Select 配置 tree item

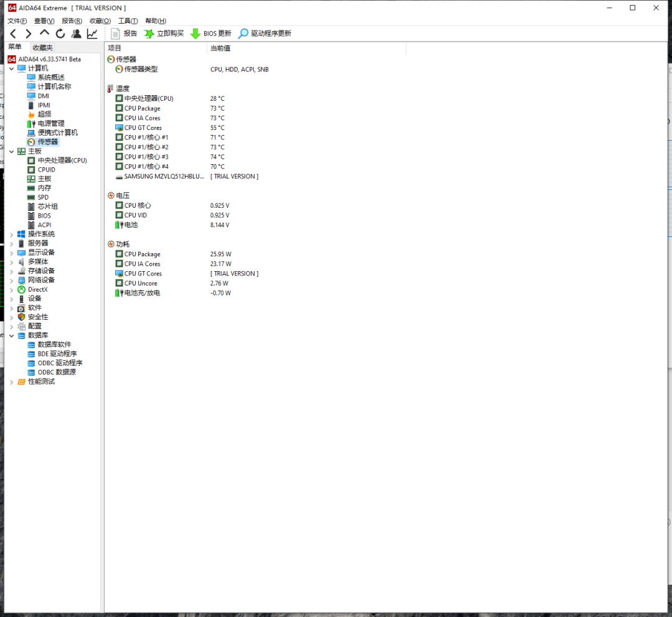coord(35,327)
